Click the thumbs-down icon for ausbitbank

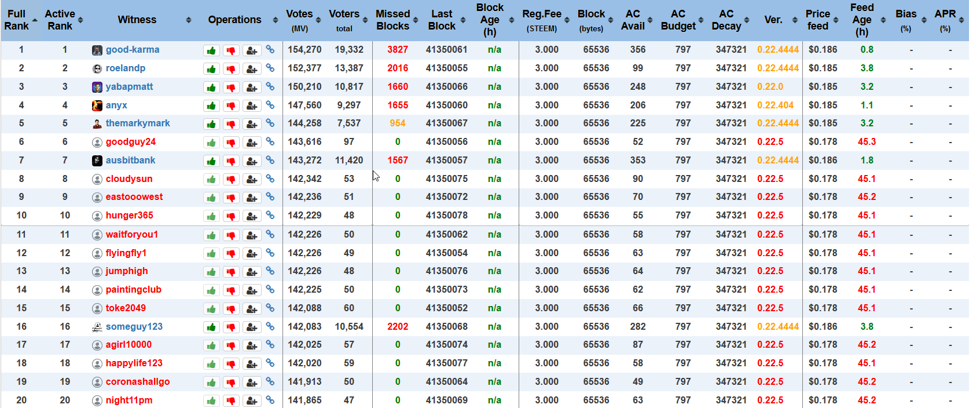point(231,161)
